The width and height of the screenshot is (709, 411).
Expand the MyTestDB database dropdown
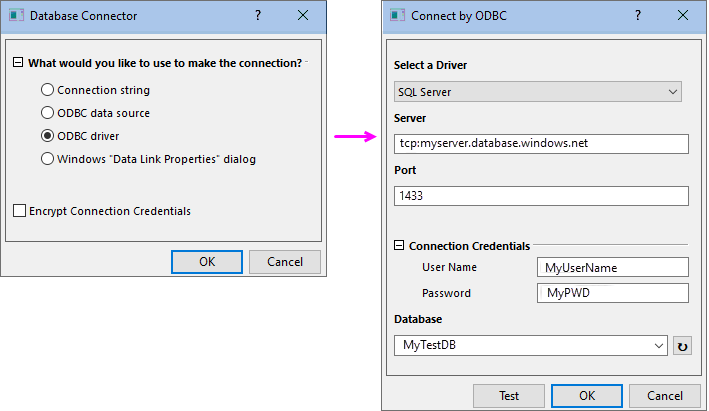point(531,345)
